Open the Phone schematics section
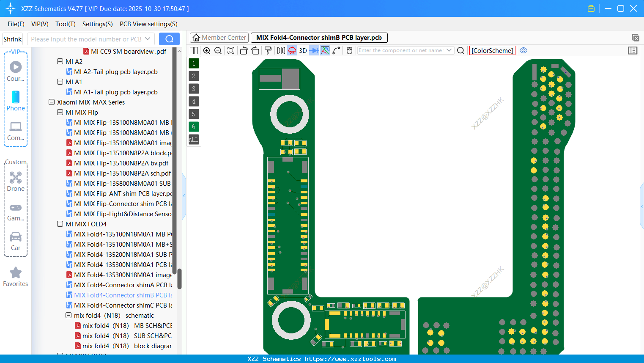644x363 pixels. (16, 102)
